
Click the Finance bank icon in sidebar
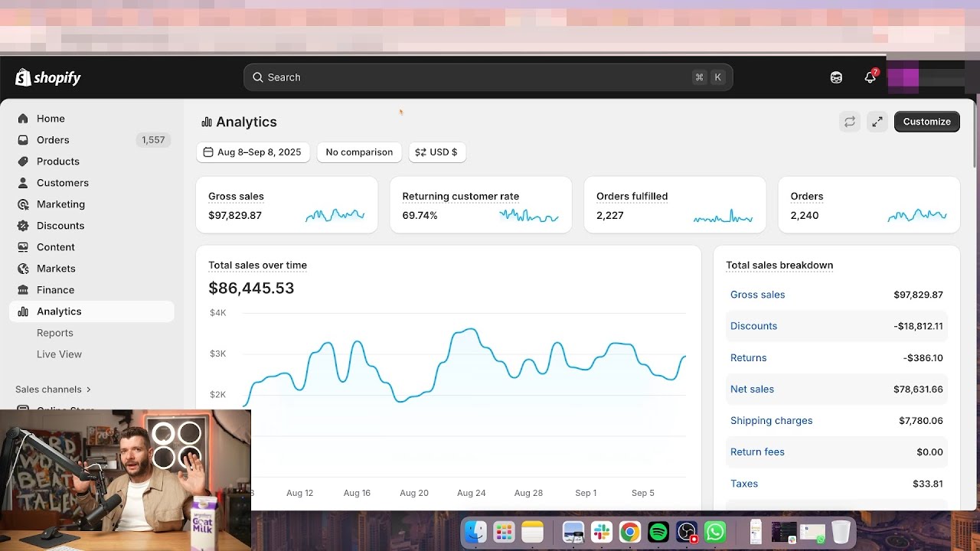point(23,290)
